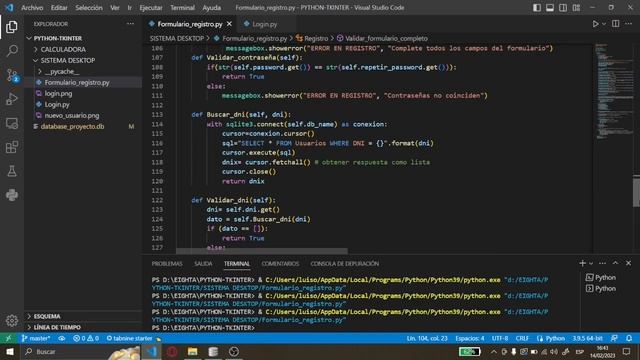Toggle the bottom panel layout button
Viewport: 640px width, 360px height.
pyautogui.click(x=550, y=7)
